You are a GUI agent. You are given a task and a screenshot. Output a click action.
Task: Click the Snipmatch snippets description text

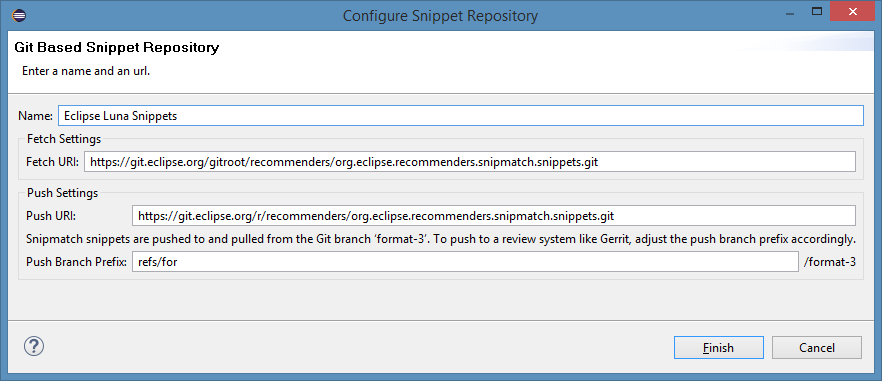441,239
